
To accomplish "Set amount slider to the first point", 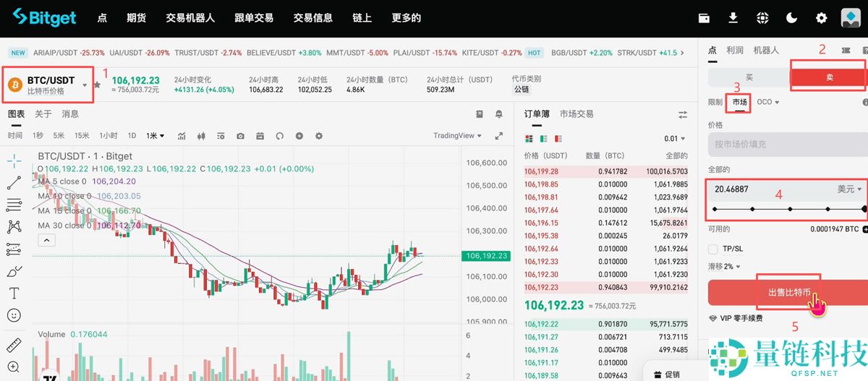I will click(715, 209).
